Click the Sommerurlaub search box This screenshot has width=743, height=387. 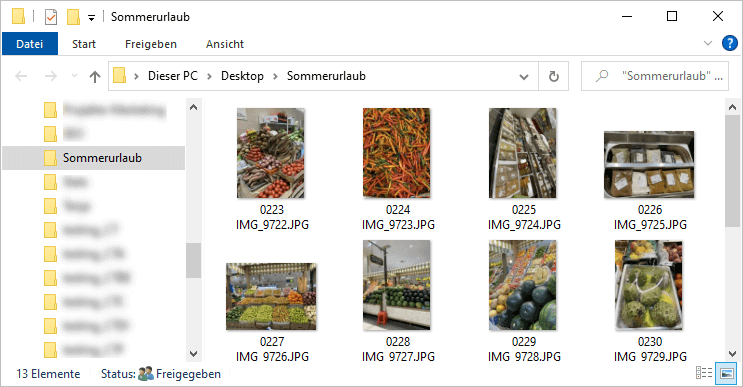click(655, 76)
